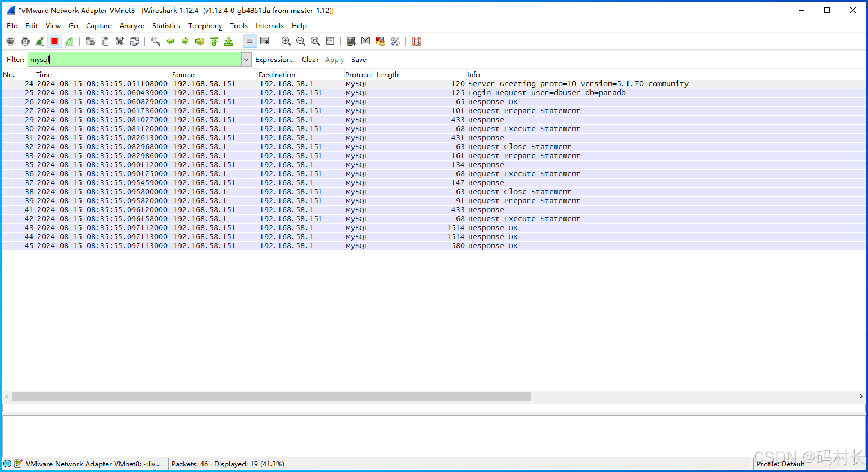Open a capture file icon
868x472 pixels.
91,41
